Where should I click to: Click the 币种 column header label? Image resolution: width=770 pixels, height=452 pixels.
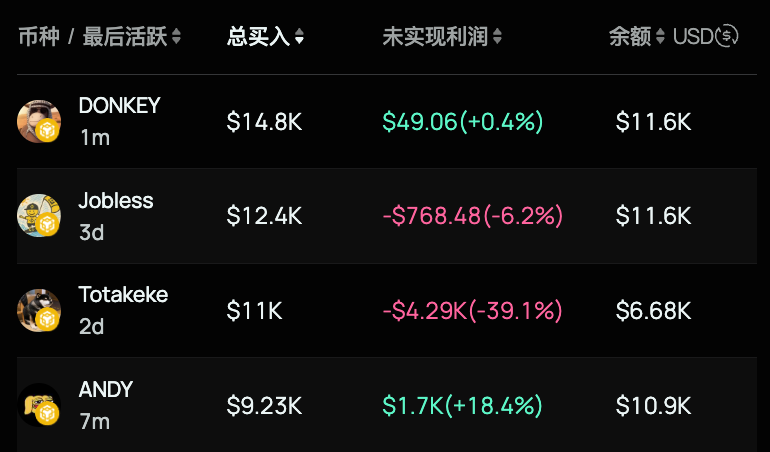tap(38, 37)
